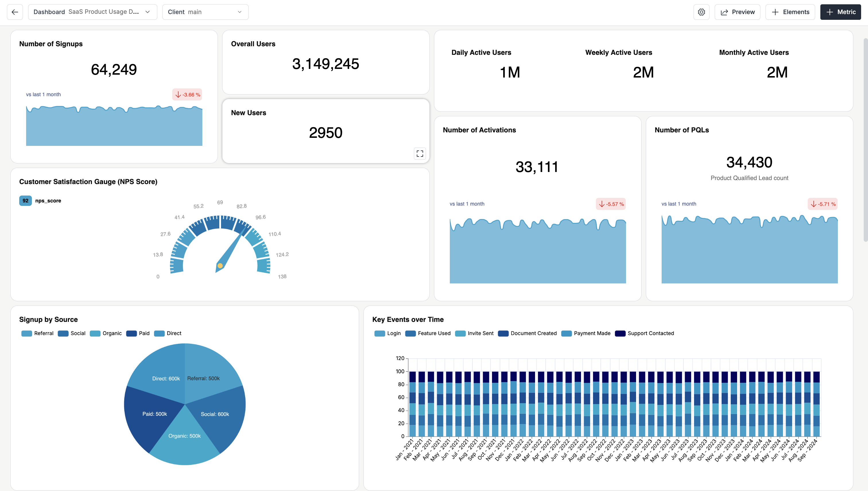Click the Number of PQLs area chart
Image resolution: width=868 pixels, height=491 pixels.
point(749,249)
